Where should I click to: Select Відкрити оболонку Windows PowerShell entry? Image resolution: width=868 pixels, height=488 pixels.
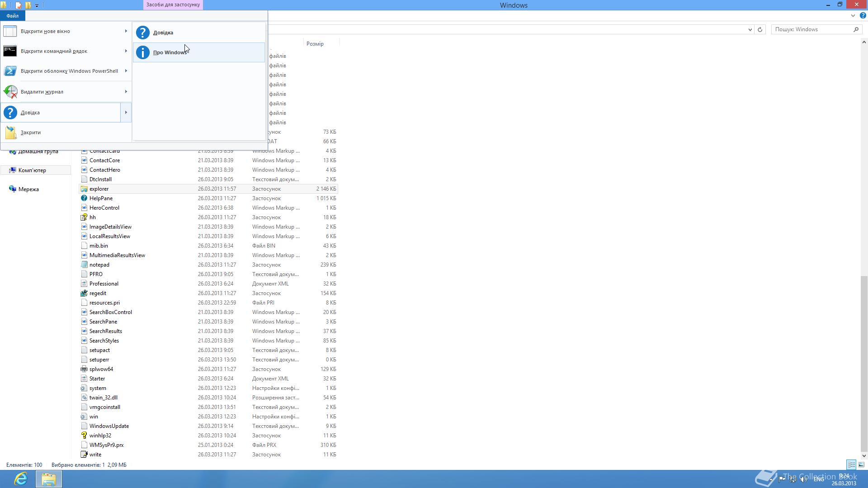pyautogui.click(x=66, y=71)
